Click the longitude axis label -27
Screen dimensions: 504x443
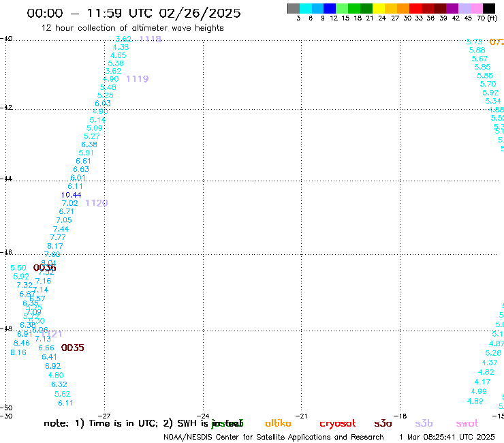104,416
